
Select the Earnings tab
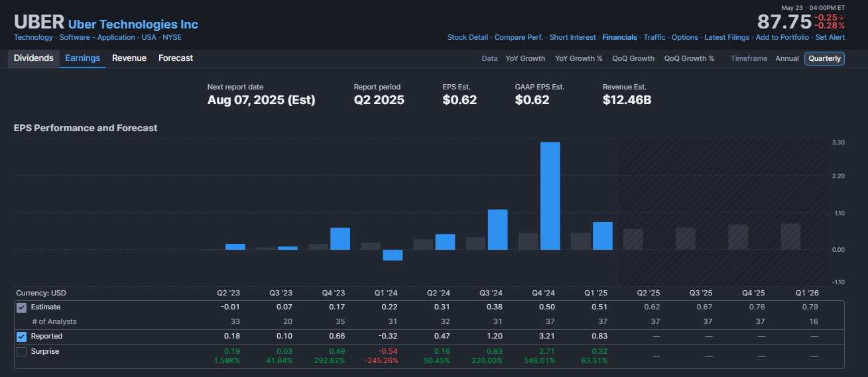click(x=83, y=58)
